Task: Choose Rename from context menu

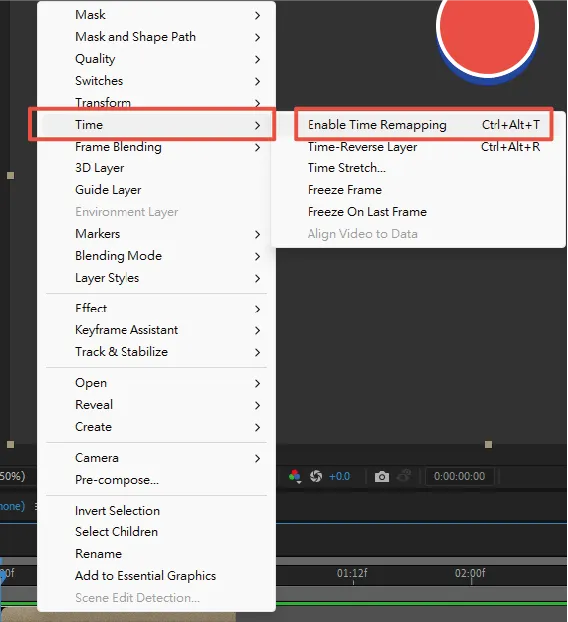Action: (x=156, y=554)
